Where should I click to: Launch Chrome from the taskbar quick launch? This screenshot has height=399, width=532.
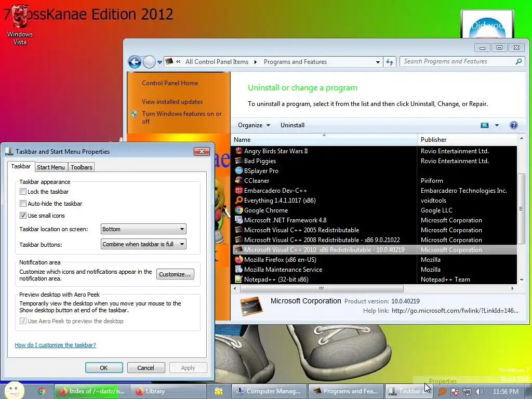coord(42,391)
